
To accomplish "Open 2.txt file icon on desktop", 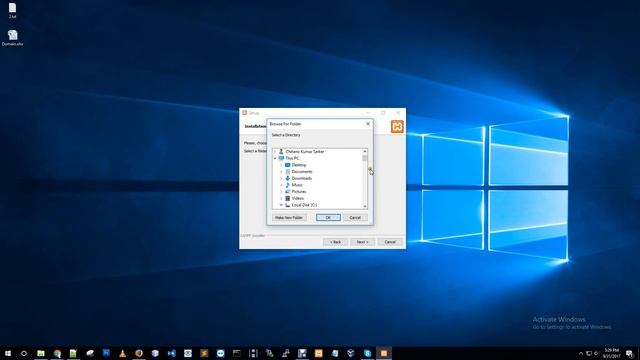I will (x=12, y=11).
